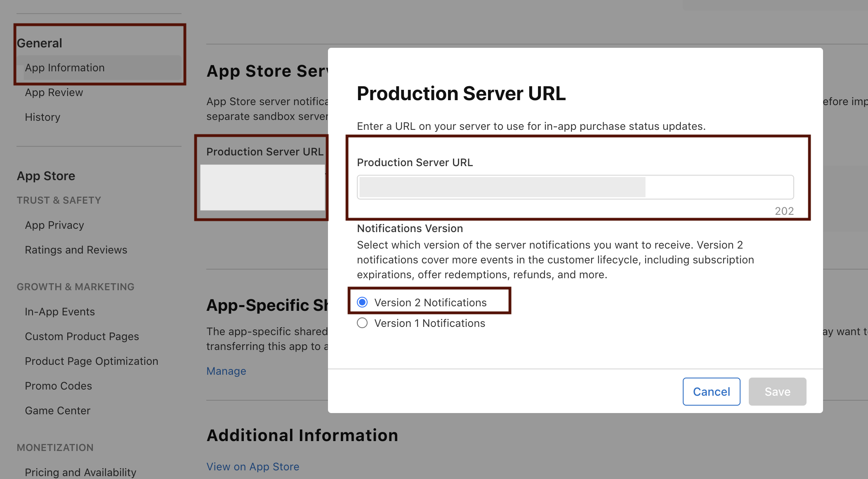Select Version 2 Notifications radio button
The image size is (868, 479).
click(362, 302)
